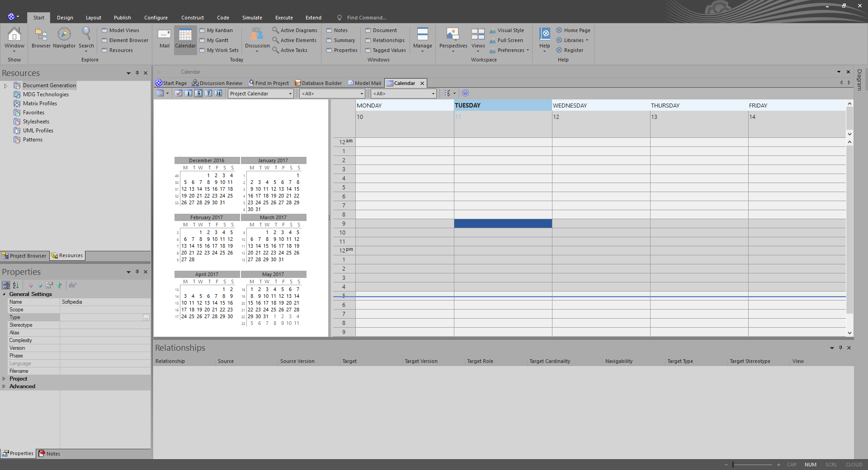
Task: Click the green up arrow in Properties
Action: click(x=59, y=285)
